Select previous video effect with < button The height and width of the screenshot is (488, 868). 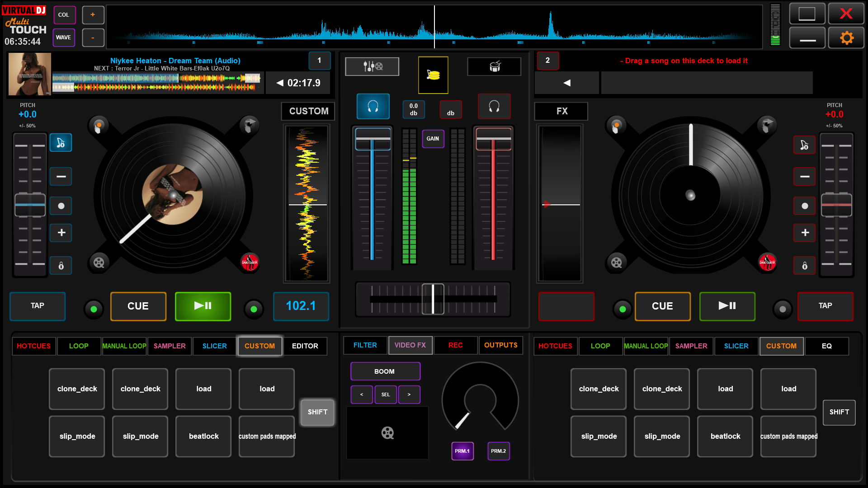coord(362,394)
